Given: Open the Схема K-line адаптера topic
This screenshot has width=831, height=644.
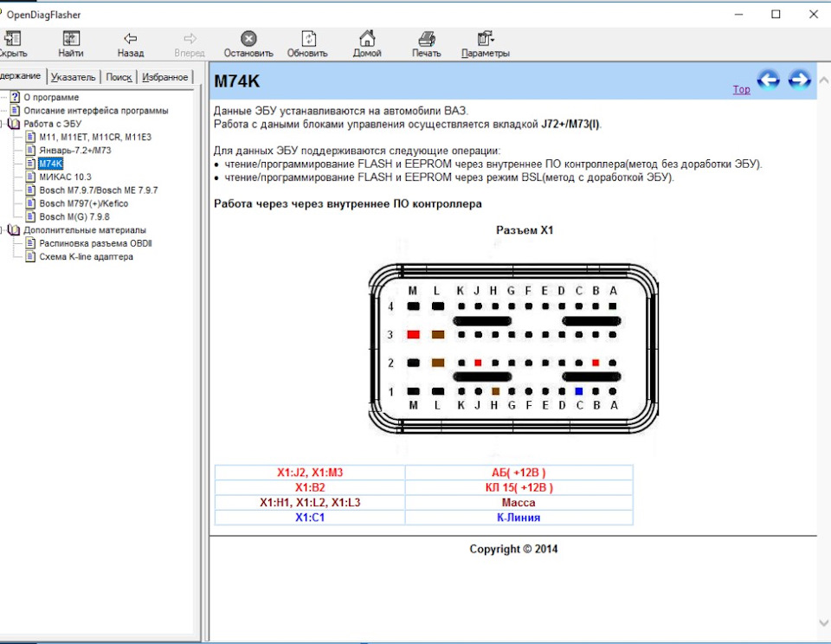Looking at the screenshot, I should [86, 256].
